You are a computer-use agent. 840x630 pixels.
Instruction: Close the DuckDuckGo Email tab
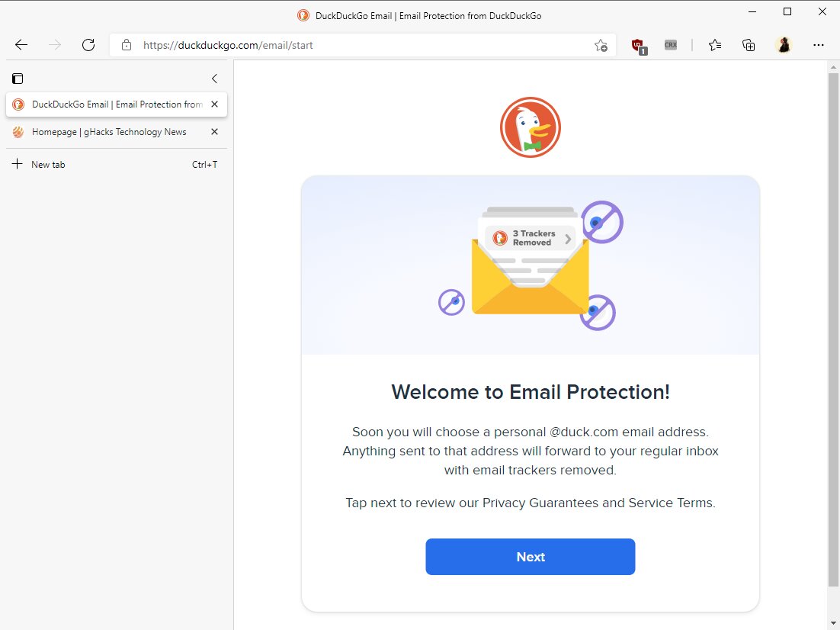tap(214, 104)
